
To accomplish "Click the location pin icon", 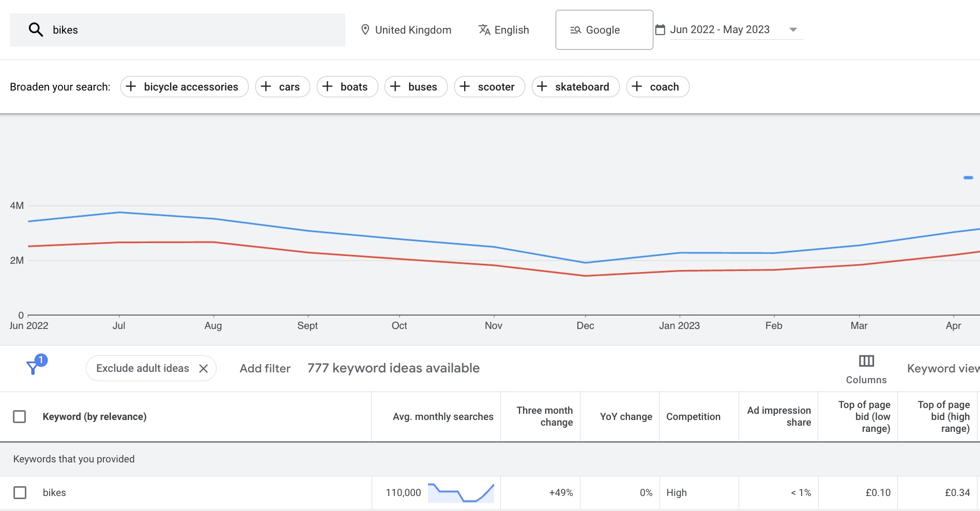I will click(366, 29).
